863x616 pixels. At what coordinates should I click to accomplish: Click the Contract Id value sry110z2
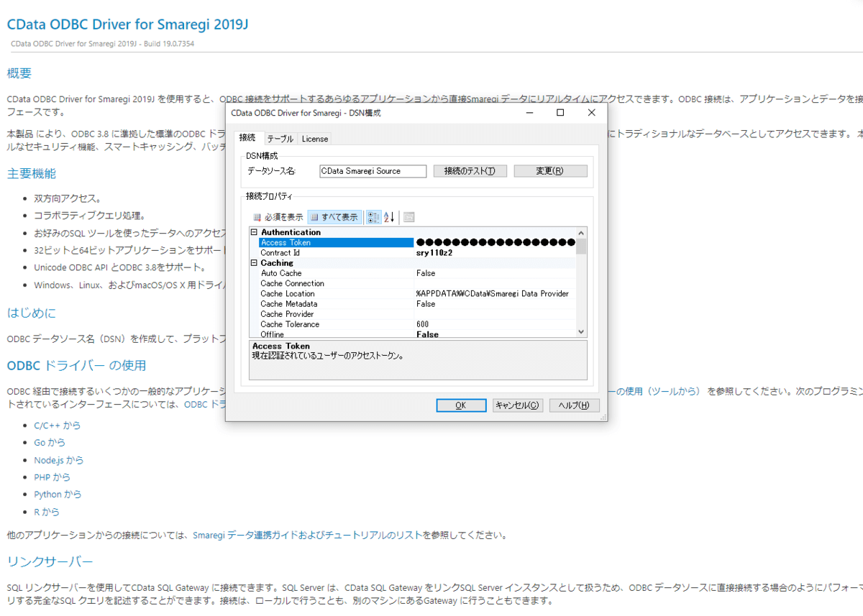[x=434, y=253]
